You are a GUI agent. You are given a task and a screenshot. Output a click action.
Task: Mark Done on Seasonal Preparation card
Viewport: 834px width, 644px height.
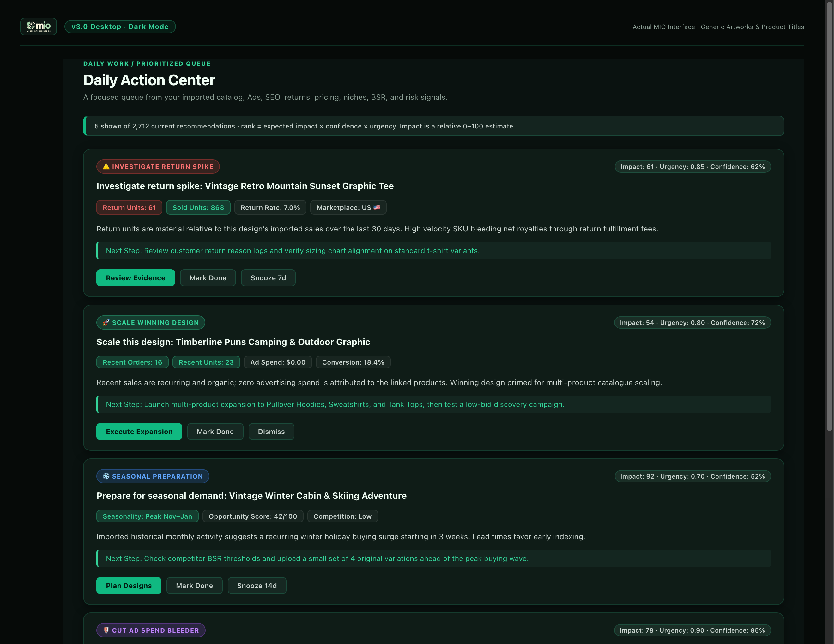pos(194,586)
